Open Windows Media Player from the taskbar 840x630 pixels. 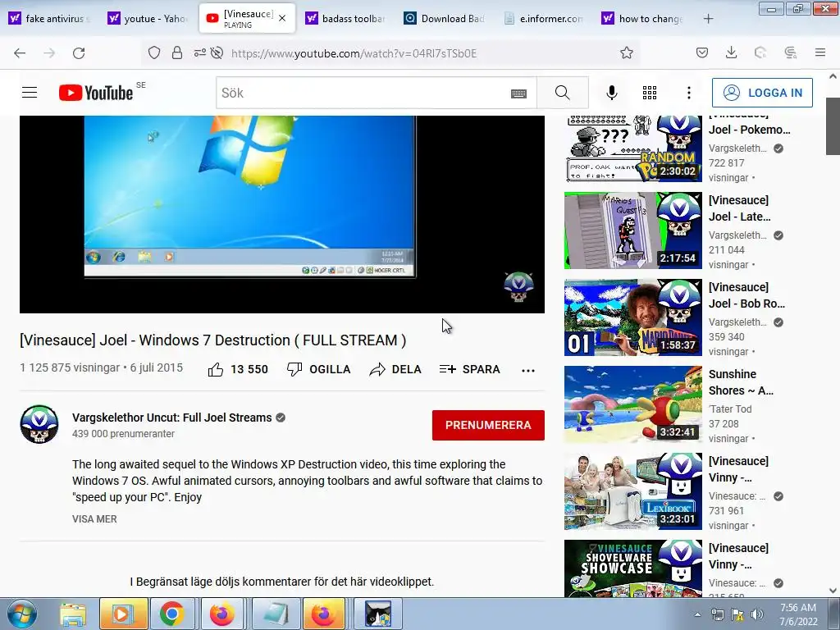(x=123, y=614)
